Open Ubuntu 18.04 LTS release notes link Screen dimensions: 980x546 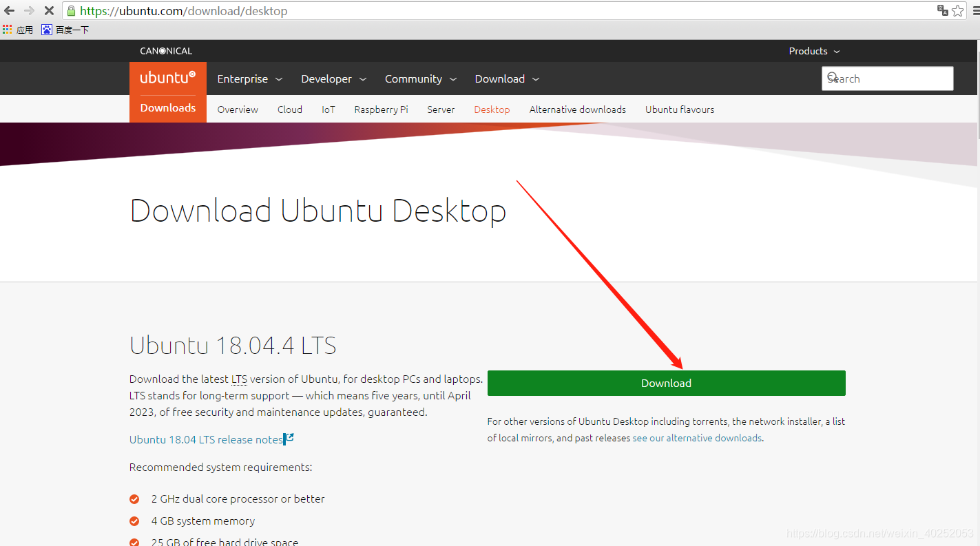pos(206,439)
